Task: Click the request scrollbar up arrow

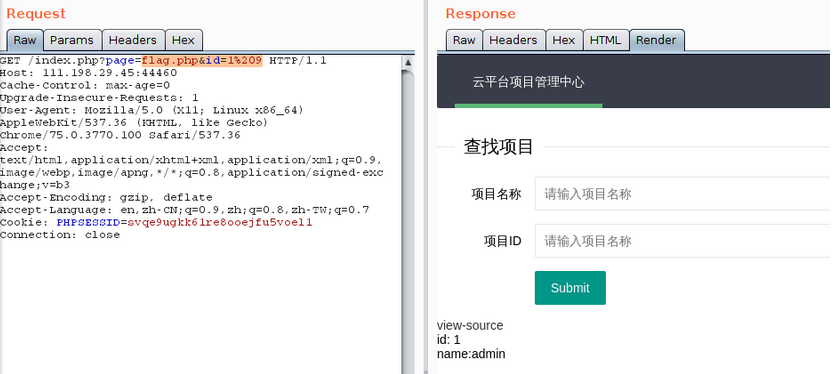Action: pos(407,62)
